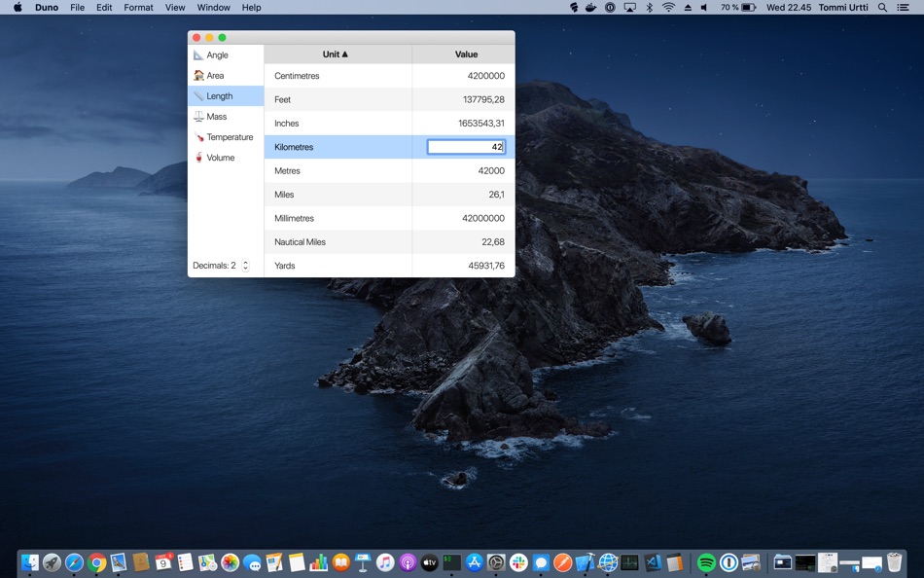Screen dimensions: 924x578
Task: Choose the Area category with house icon
Action: click(x=215, y=76)
